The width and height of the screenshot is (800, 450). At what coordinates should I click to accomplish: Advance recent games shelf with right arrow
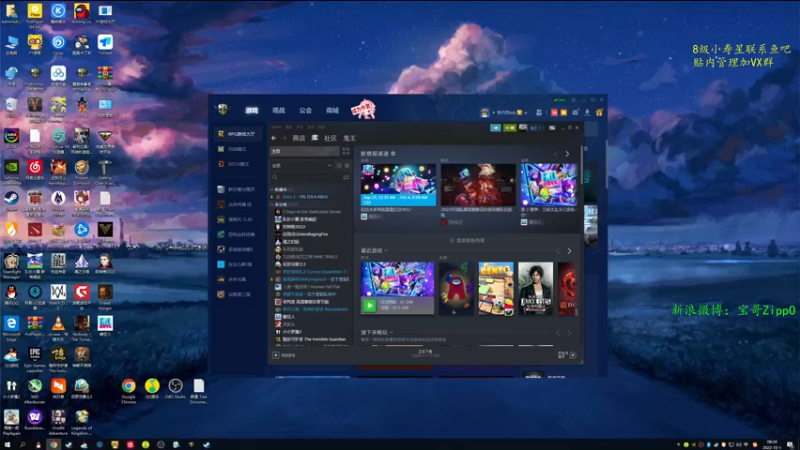click(569, 251)
